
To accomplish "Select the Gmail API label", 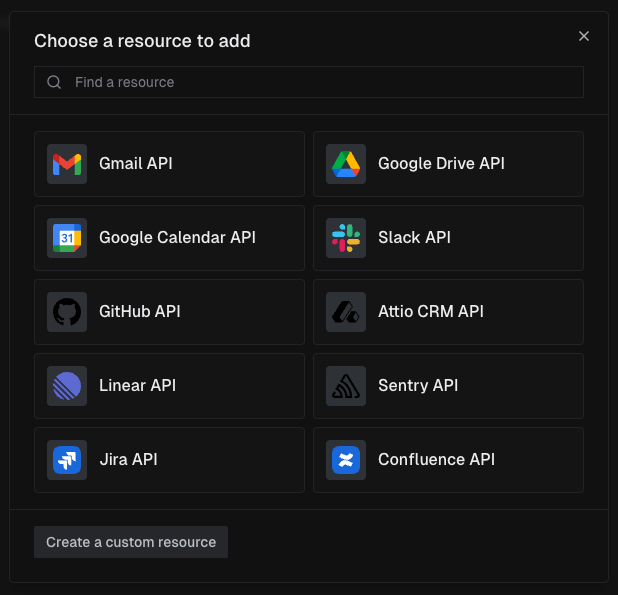I will coord(136,164).
